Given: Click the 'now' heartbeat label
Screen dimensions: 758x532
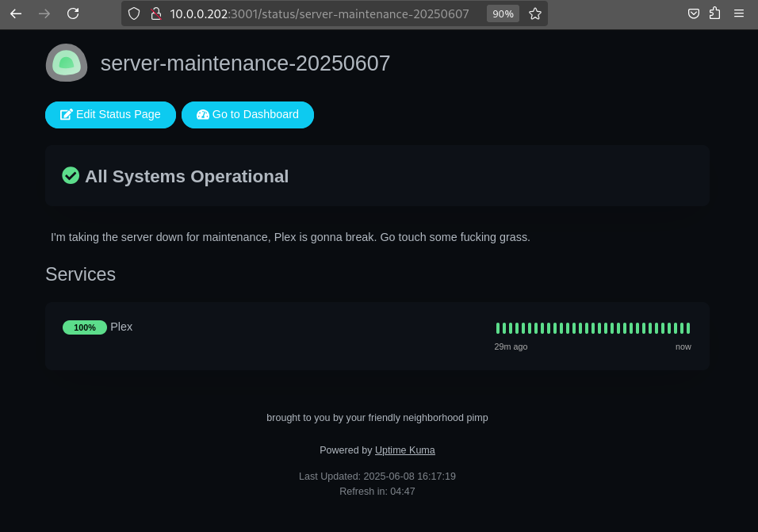Looking at the screenshot, I should tap(683, 347).
